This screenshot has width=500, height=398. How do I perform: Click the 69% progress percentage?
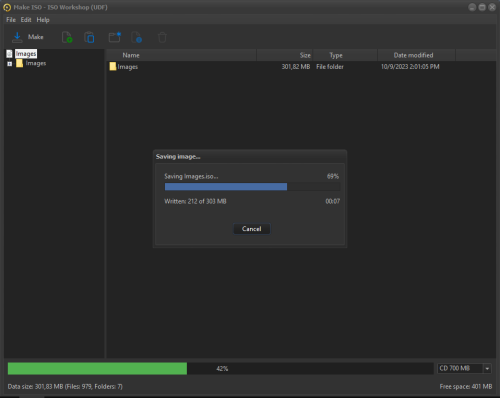point(333,176)
